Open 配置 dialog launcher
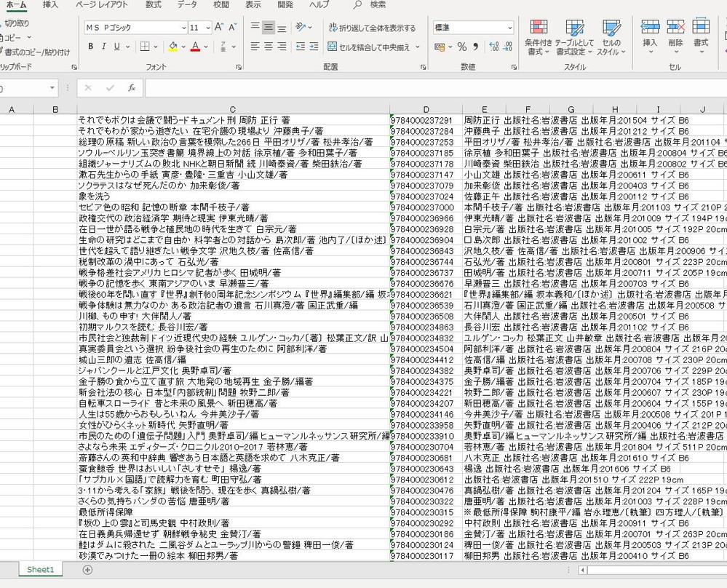 coord(424,67)
